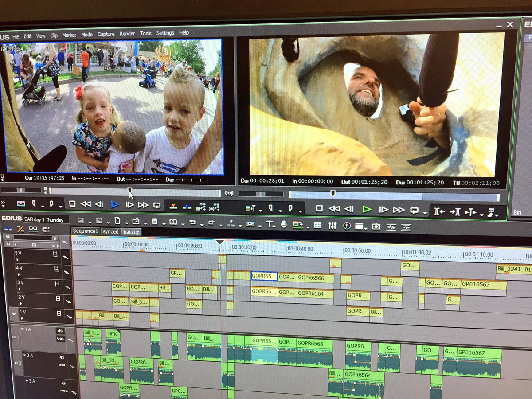Open the File menu
The width and height of the screenshot is (532, 399).
point(16,36)
